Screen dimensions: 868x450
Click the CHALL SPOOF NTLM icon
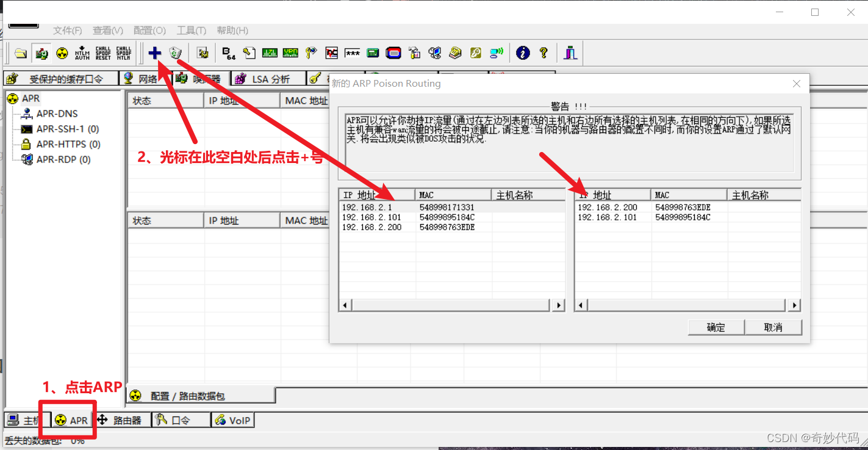coord(124,53)
